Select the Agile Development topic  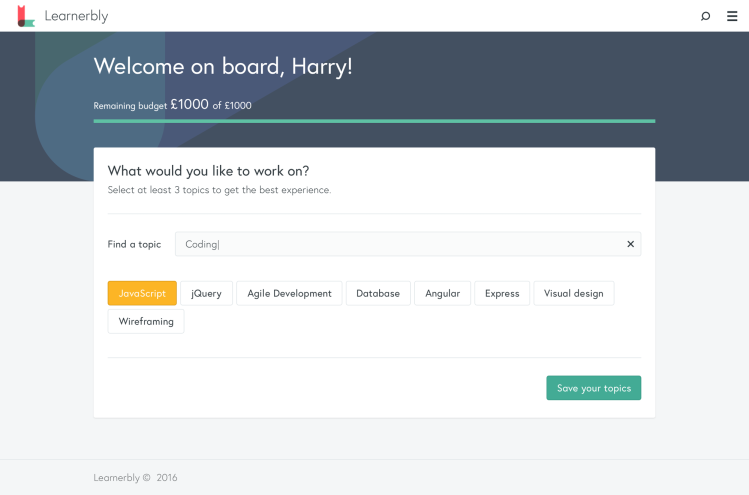(289, 293)
